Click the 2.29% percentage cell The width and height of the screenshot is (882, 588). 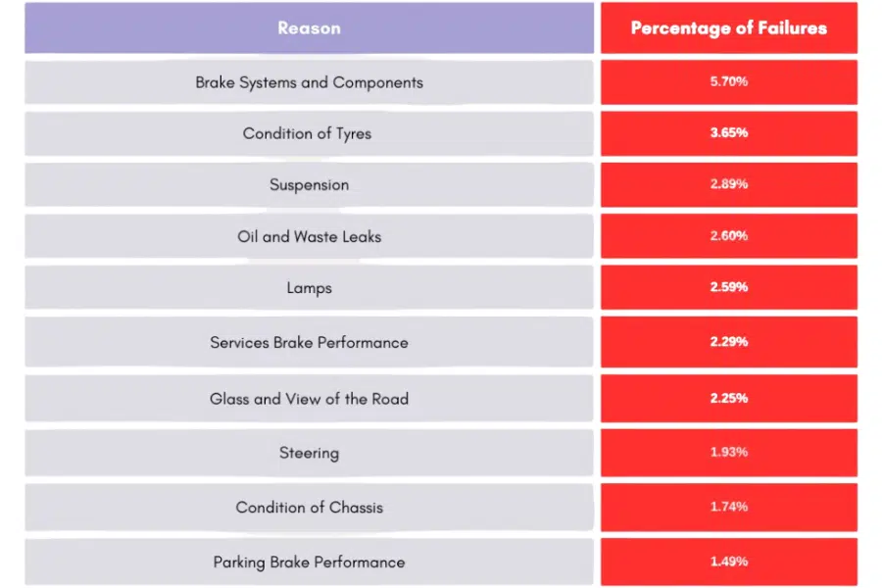pyautogui.click(x=728, y=342)
